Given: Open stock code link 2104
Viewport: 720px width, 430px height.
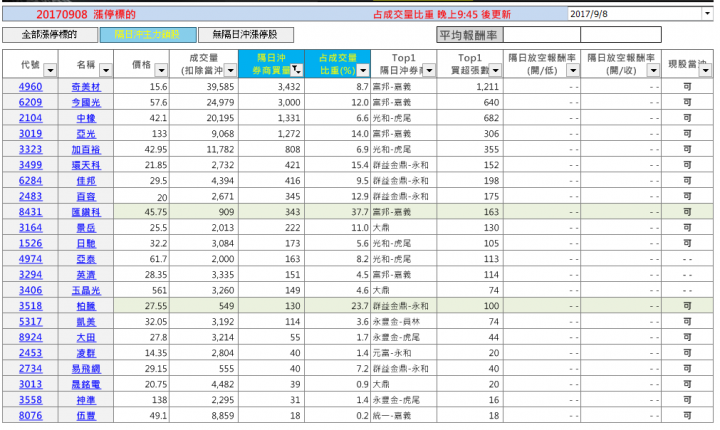Looking at the screenshot, I should 30,118.
